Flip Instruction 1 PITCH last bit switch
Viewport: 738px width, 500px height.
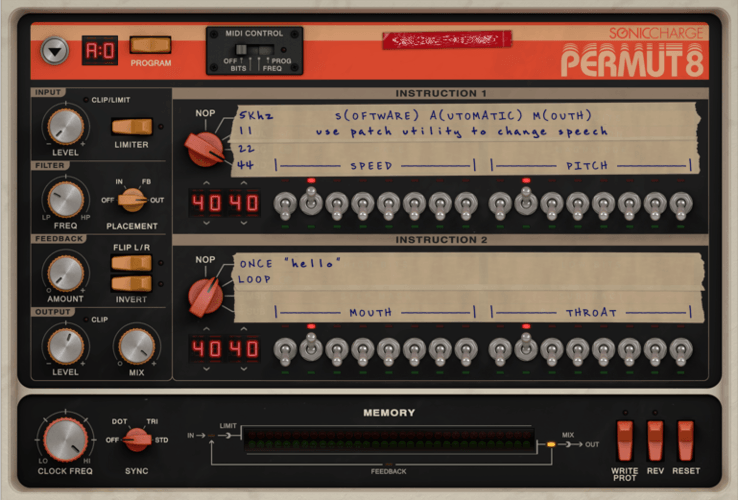(681, 205)
